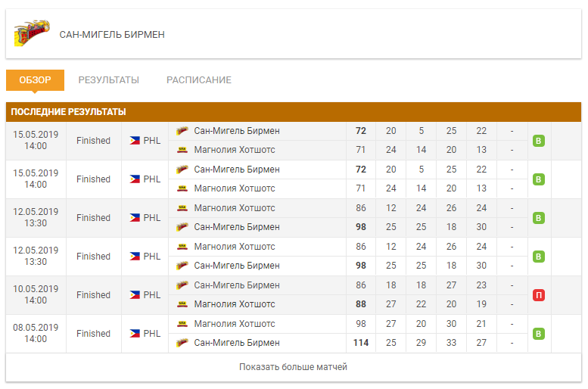Click Finished status in 10.05.2019 row
Viewport: 588px width, 389px height.
(x=93, y=295)
